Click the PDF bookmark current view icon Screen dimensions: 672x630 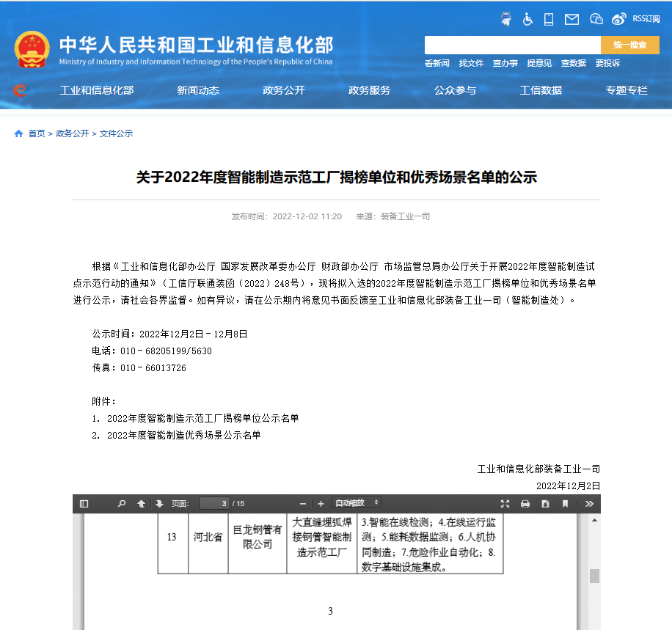[x=565, y=504]
